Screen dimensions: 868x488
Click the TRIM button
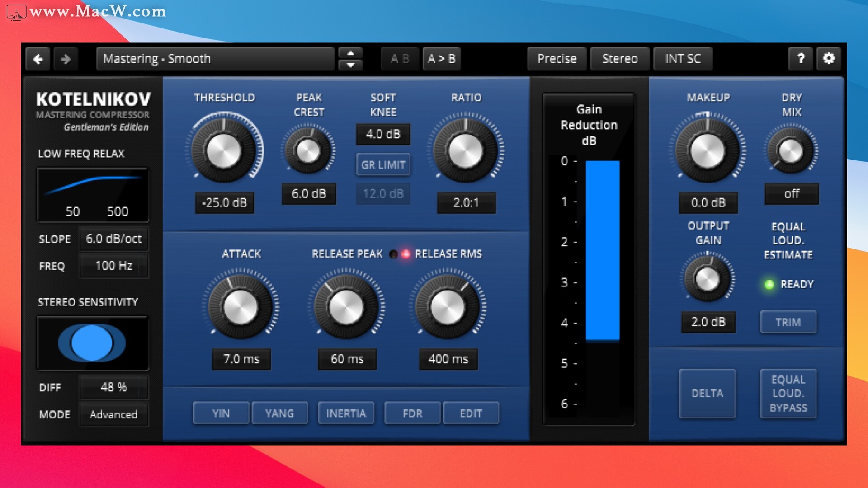point(788,322)
